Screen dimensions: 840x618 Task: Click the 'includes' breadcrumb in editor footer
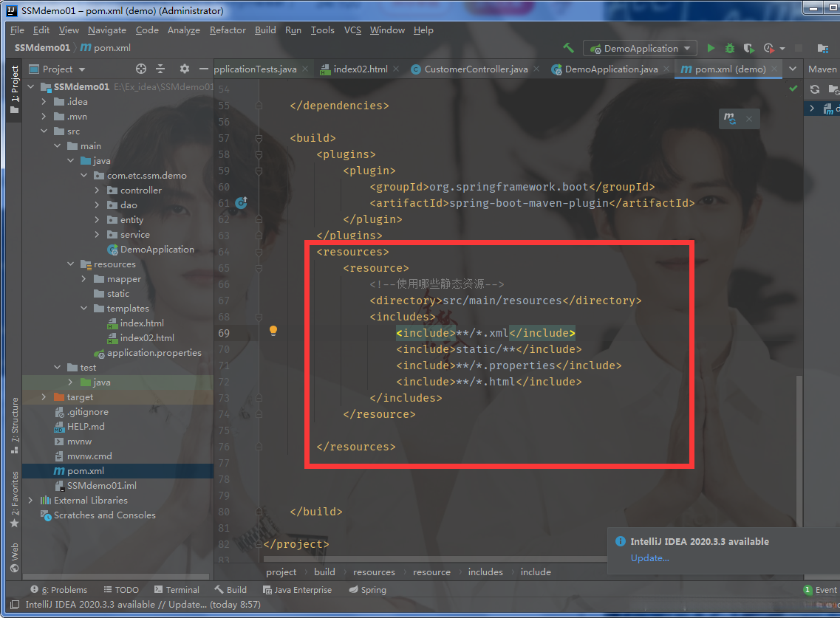click(485, 572)
